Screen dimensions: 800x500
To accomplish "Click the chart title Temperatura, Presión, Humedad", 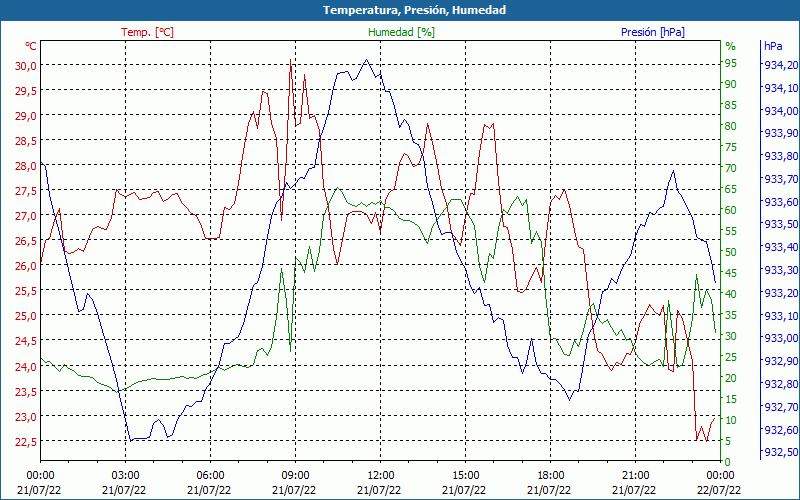I will tap(414, 10).
